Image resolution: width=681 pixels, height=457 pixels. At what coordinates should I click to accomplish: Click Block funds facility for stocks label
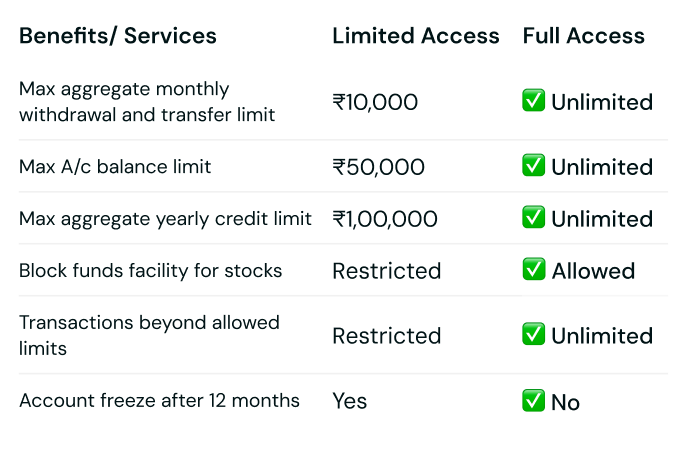[x=150, y=270]
